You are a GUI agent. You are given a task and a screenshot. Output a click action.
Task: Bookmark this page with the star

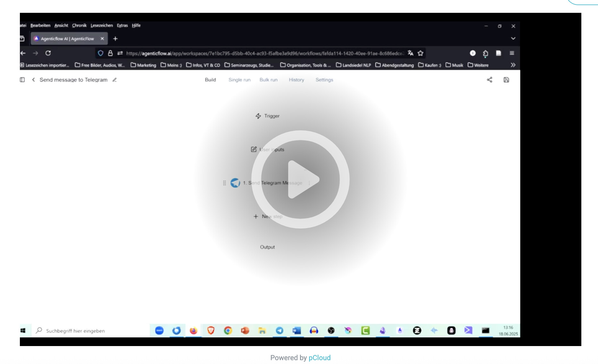click(420, 53)
